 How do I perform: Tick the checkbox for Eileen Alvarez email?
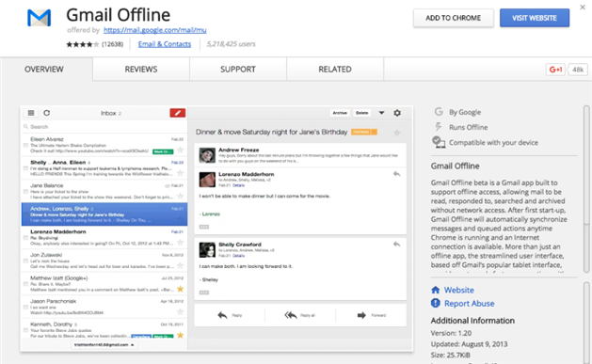coord(25,145)
